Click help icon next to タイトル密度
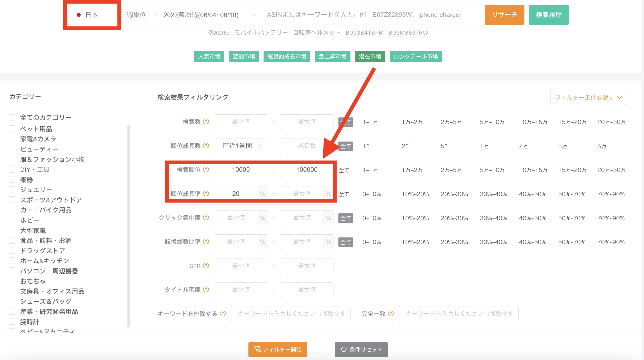This screenshot has height=360, width=644. (206, 289)
